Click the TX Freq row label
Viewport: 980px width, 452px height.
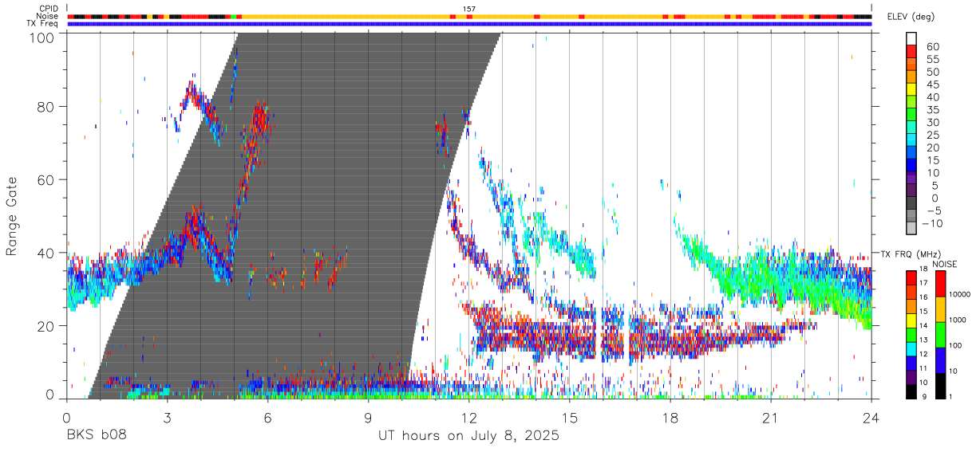point(42,23)
